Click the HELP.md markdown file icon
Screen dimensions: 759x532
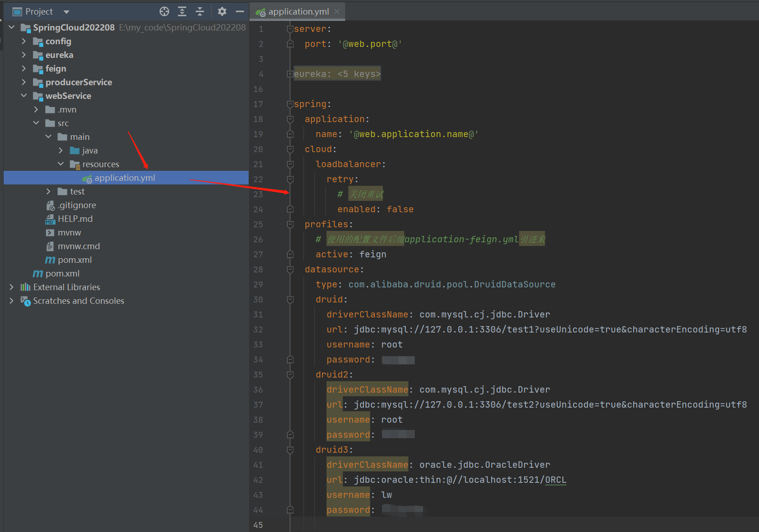click(50, 219)
